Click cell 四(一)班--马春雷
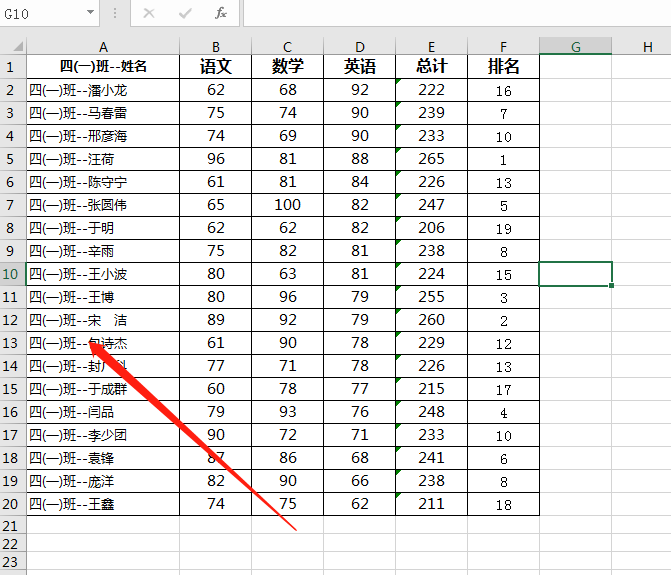The image size is (671, 575). click(x=103, y=113)
